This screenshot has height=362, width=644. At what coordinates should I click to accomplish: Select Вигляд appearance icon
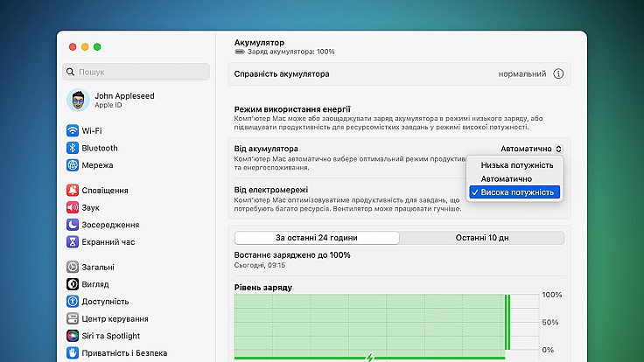tap(73, 284)
